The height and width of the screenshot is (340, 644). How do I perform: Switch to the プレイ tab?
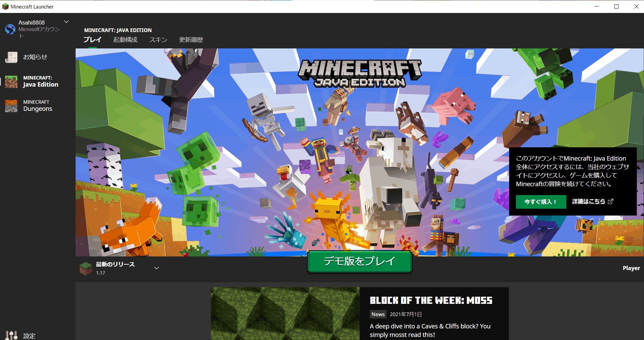92,40
